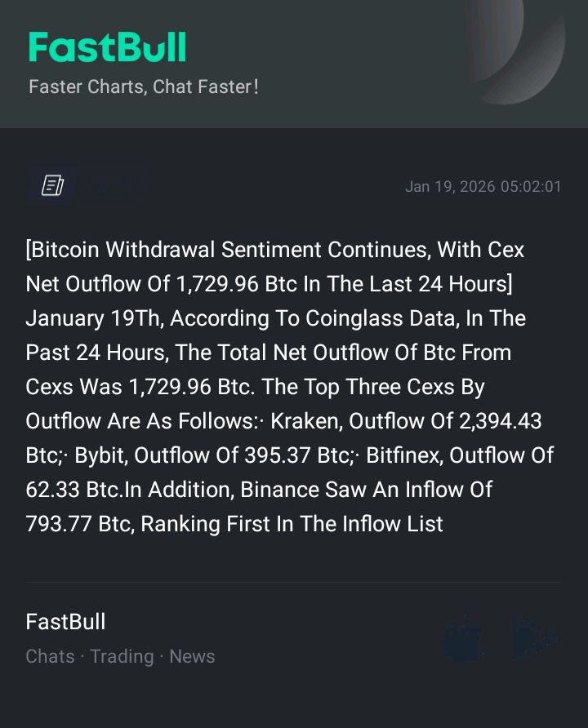
Task: Click the news article document icon
Action: coord(53,186)
